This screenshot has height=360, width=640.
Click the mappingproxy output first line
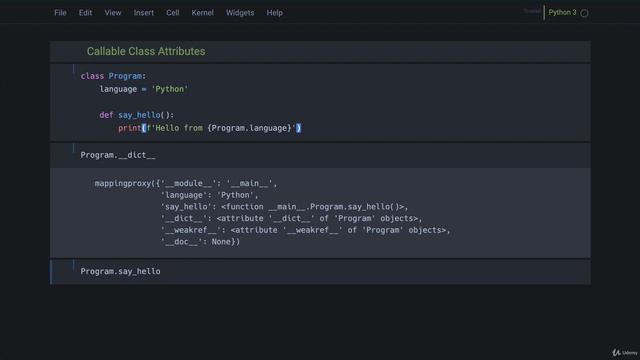[186, 183]
